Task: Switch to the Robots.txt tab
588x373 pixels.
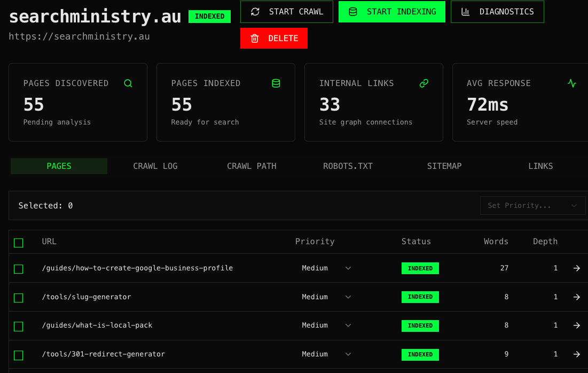Action: click(x=348, y=166)
